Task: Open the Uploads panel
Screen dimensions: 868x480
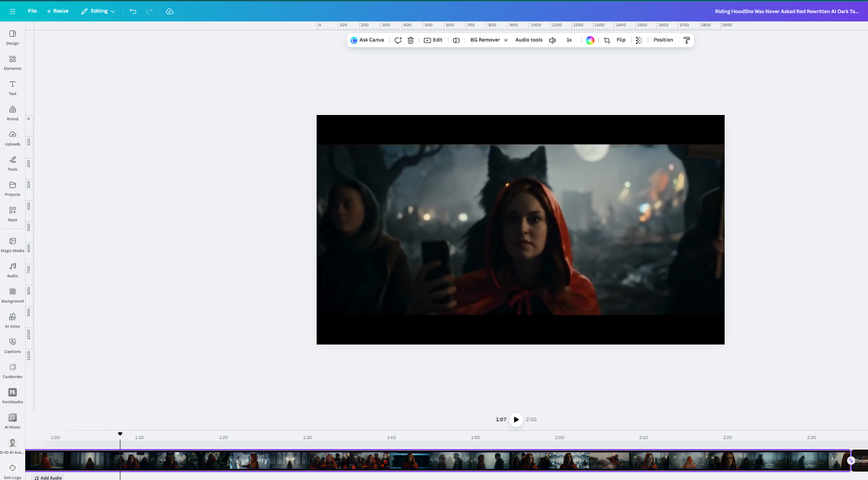Action: coord(13,138)
